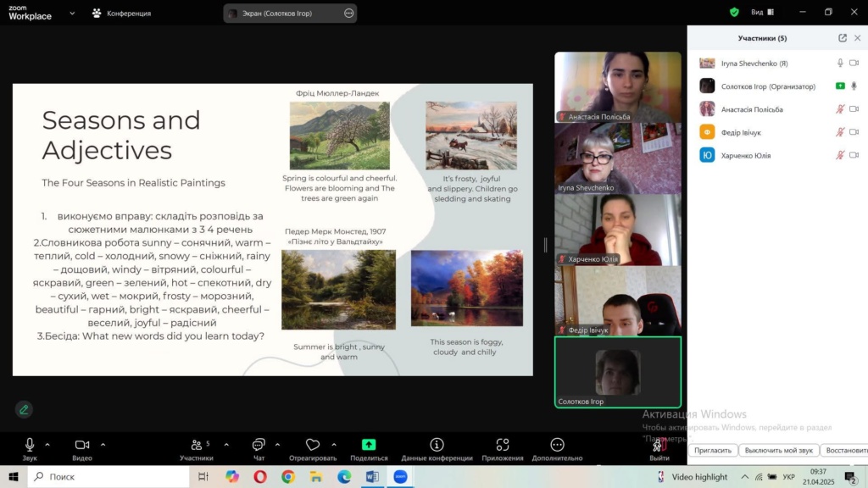Open the Windows notification center
Image resolution: width=868 pixels, height=488 pixels.
point(851,477)
